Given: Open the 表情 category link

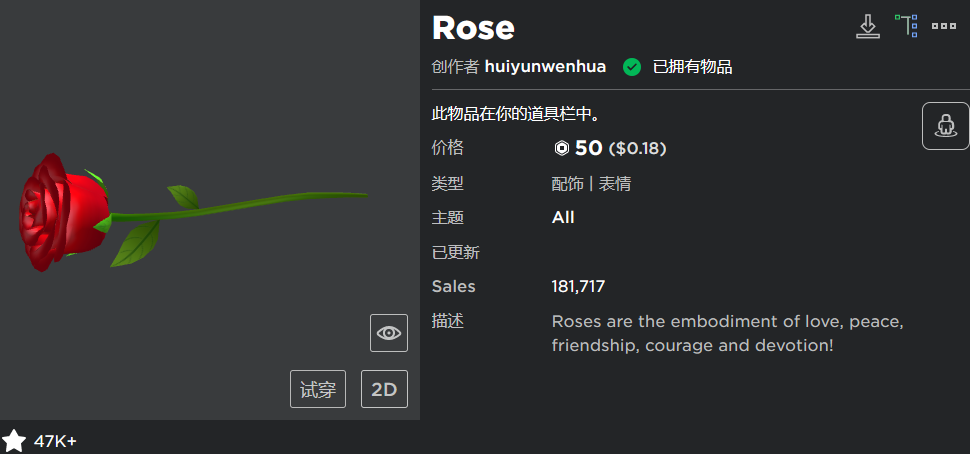Looking at the screenshot, I should coord(614,184).
